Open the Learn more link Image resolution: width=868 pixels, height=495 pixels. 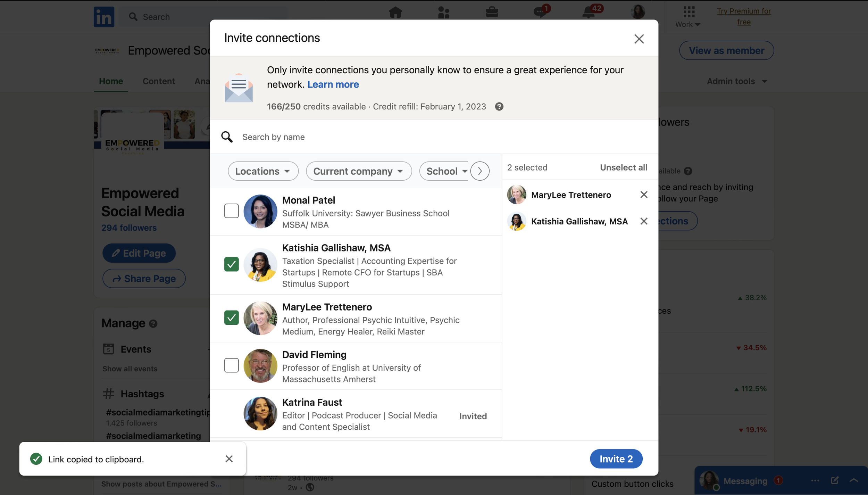pos(333,84)
